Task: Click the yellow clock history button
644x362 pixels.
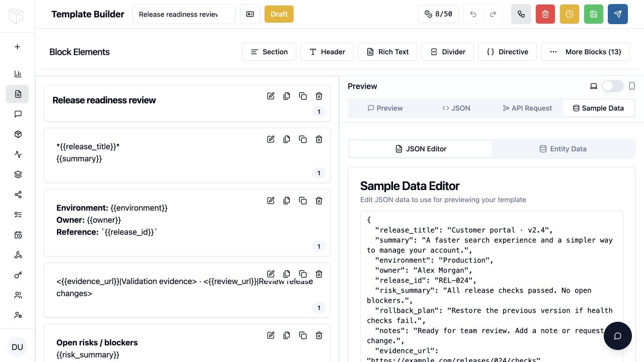Action: pyautogui.click(x=570, y=14)
